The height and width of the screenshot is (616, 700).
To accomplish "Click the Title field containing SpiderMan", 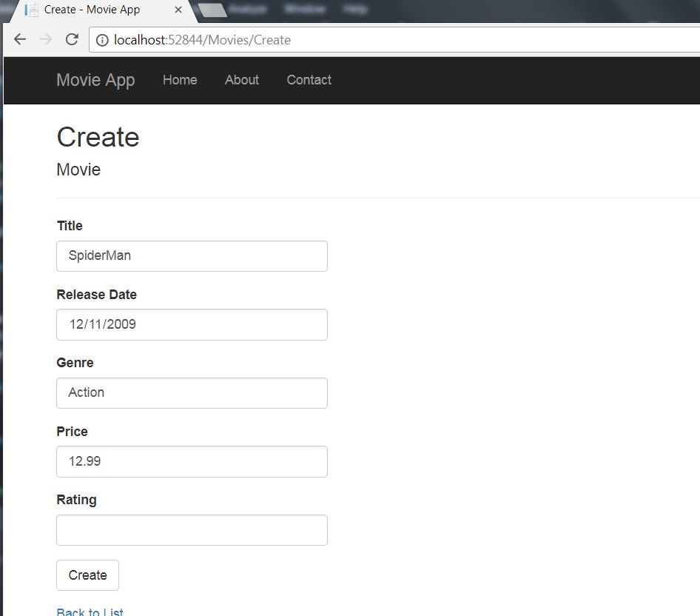I will tap(192, 255).
